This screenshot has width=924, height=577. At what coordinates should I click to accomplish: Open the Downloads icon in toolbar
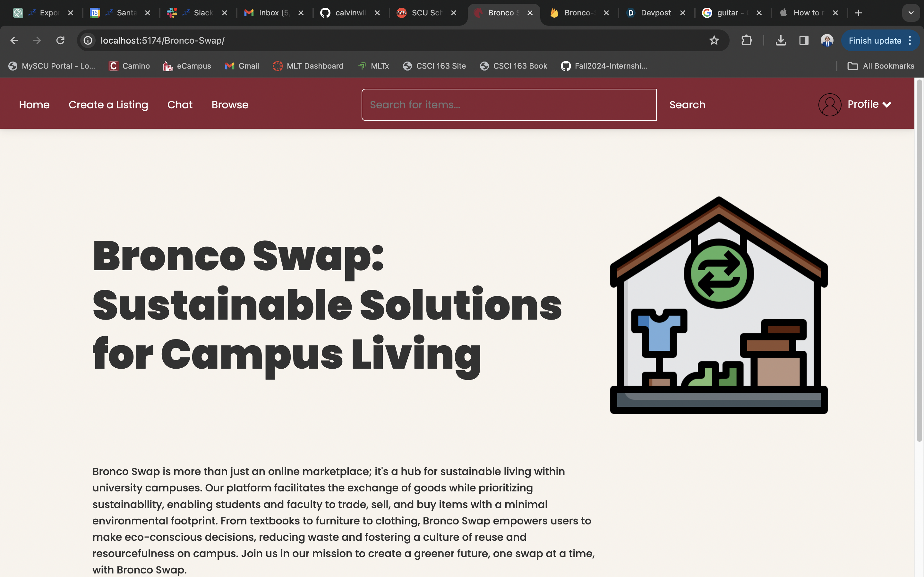pos(781,40)
